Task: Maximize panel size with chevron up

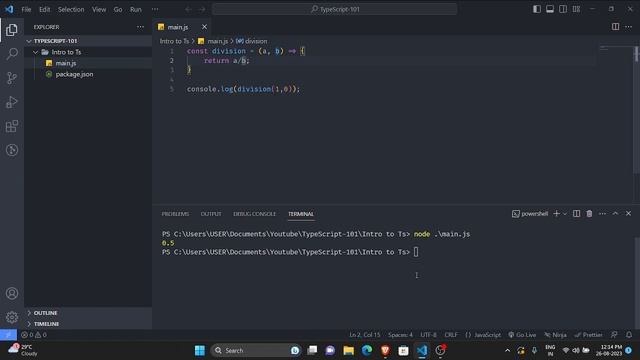Action: click(615, 213)
